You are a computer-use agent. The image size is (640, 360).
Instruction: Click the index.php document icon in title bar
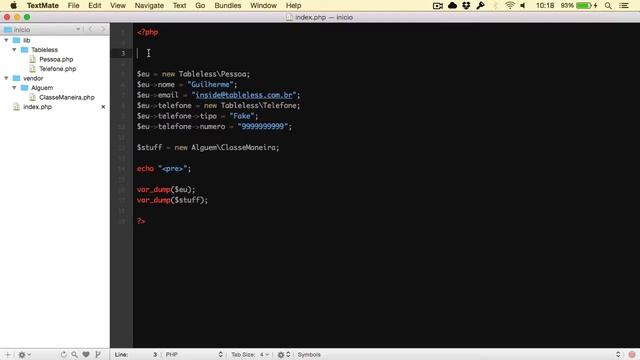[289, 17]
